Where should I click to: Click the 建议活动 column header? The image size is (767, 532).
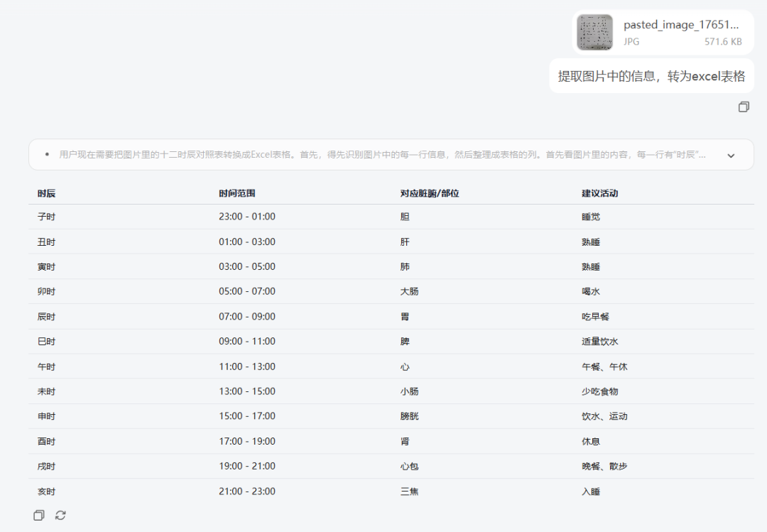click(x=600, y=192)
